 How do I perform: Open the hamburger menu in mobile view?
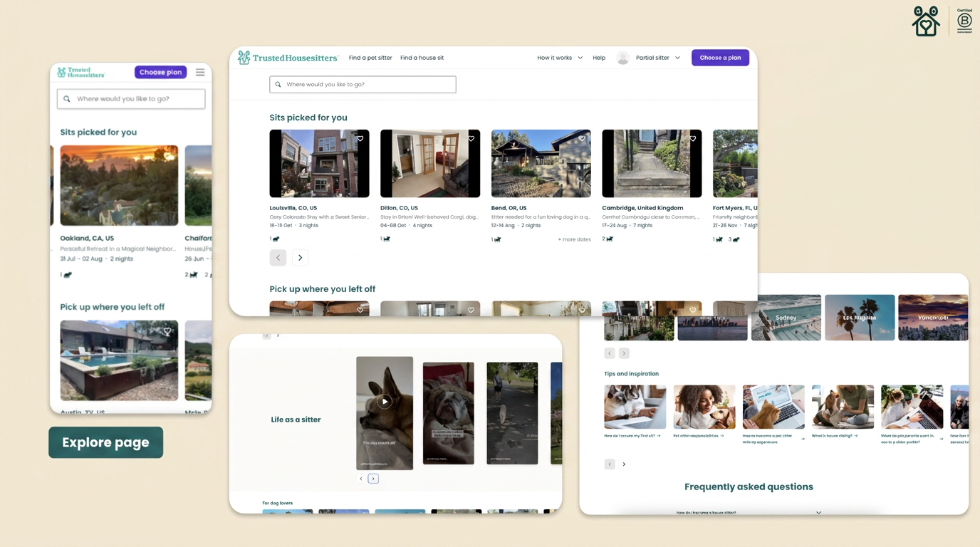(200, 72)
